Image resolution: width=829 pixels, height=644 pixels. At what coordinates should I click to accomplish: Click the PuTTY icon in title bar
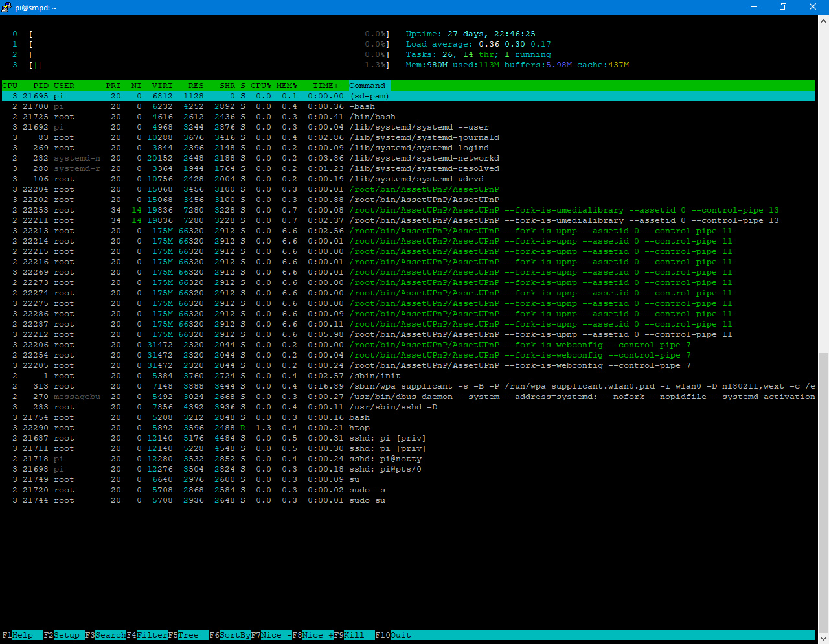[6, 7]
